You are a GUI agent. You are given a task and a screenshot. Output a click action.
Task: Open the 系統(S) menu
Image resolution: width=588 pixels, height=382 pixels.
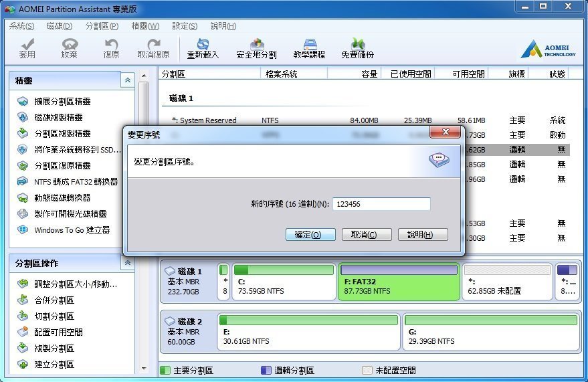pos(21,26)
